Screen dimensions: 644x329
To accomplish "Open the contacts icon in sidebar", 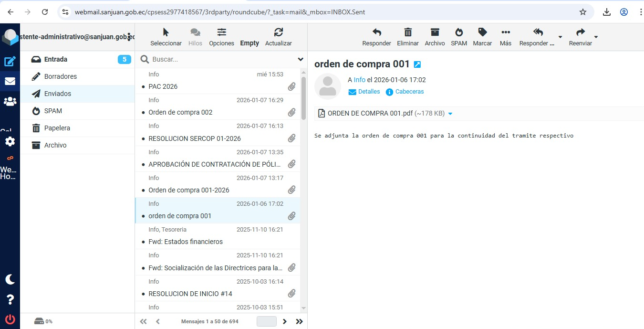I will click(x=10, y=101).
